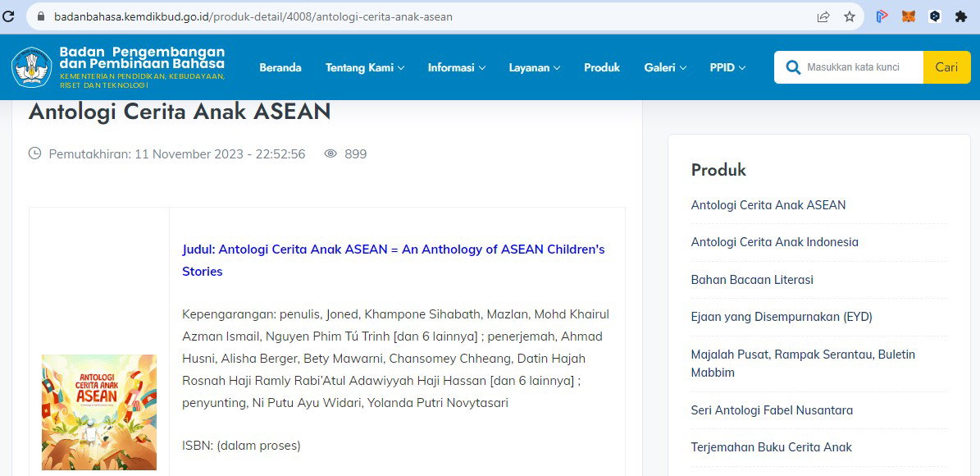Image resolution: width=980 pixels, height=476 pixels.
Task: Click the magnifier icon in search box
Action: (x=793, y=67)
